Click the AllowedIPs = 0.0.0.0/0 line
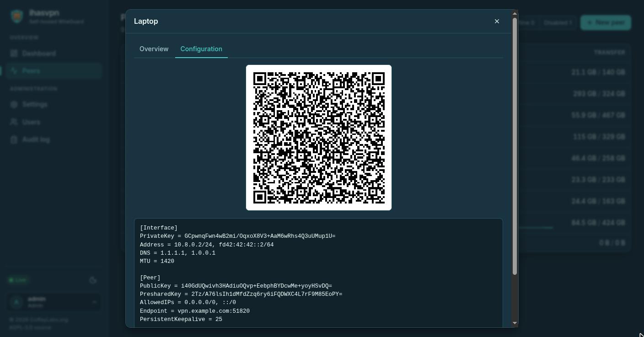 click(188, 302)
